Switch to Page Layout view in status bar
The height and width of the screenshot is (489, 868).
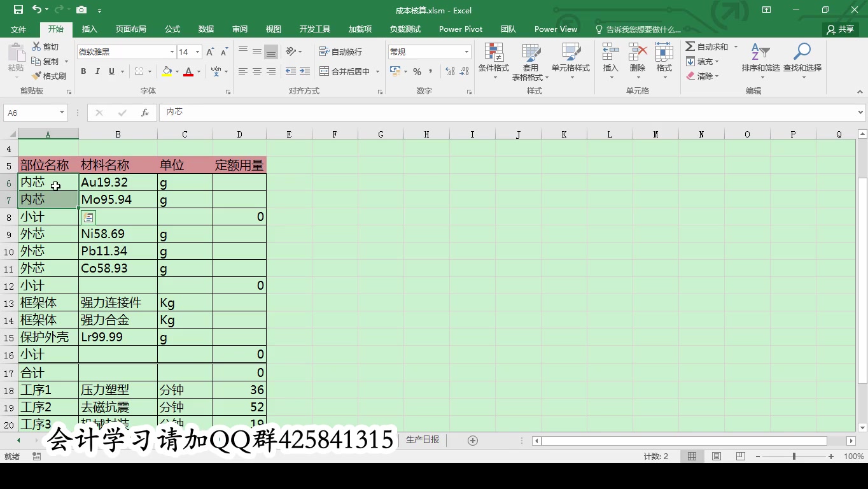click(717, 457)
